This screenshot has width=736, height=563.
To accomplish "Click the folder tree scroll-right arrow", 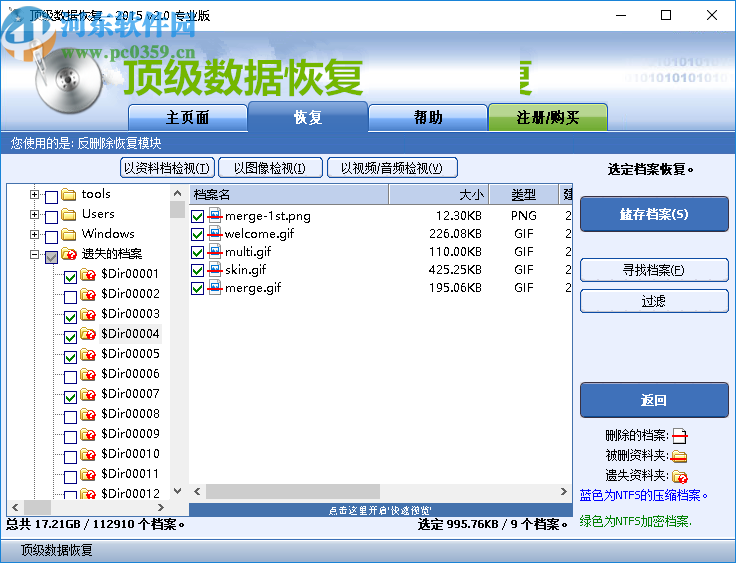I will point(161,508).
